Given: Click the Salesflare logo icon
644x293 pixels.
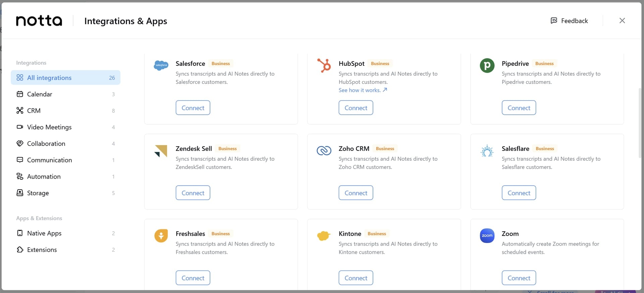Looking at the screenshot, I should pyautogui.click(x=487, y=151).
